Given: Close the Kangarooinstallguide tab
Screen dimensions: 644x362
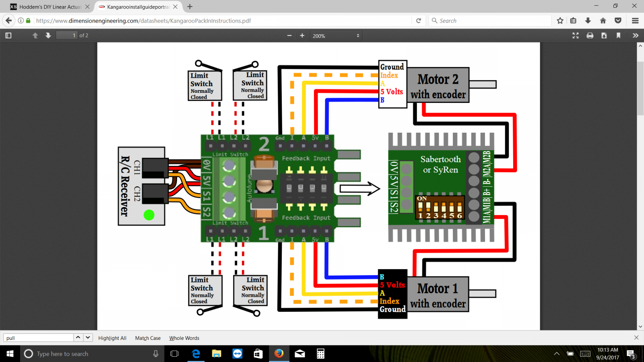Looking at the screenshot, I should click(175, 7).
